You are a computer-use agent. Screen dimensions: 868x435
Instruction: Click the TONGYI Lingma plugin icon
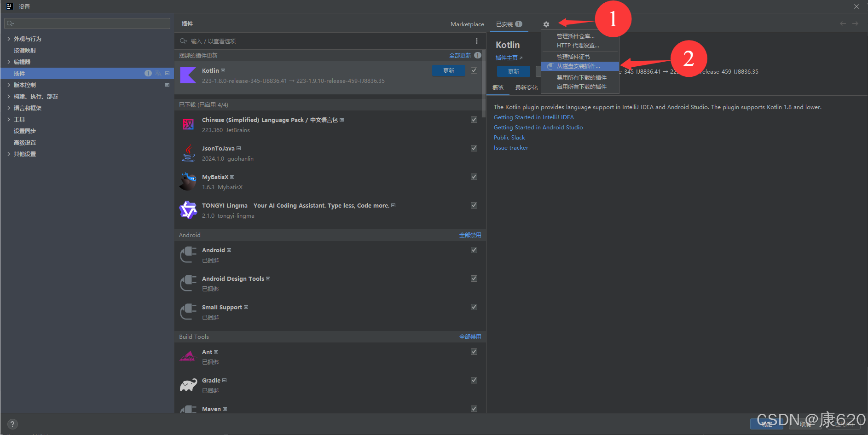[x=188, y=210]
